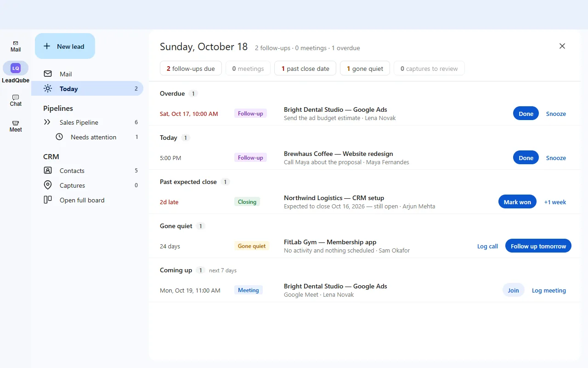Open Sales Pipeline

87,122
